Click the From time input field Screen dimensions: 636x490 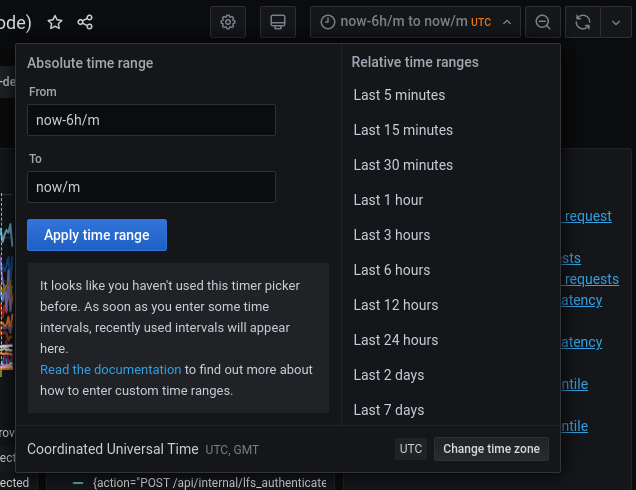coord(151,120)
